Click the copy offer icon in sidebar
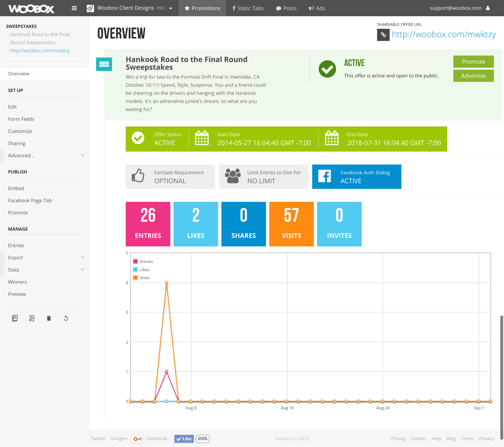The image size is (504, 447). pyautogui.click(x=15, y=318)
